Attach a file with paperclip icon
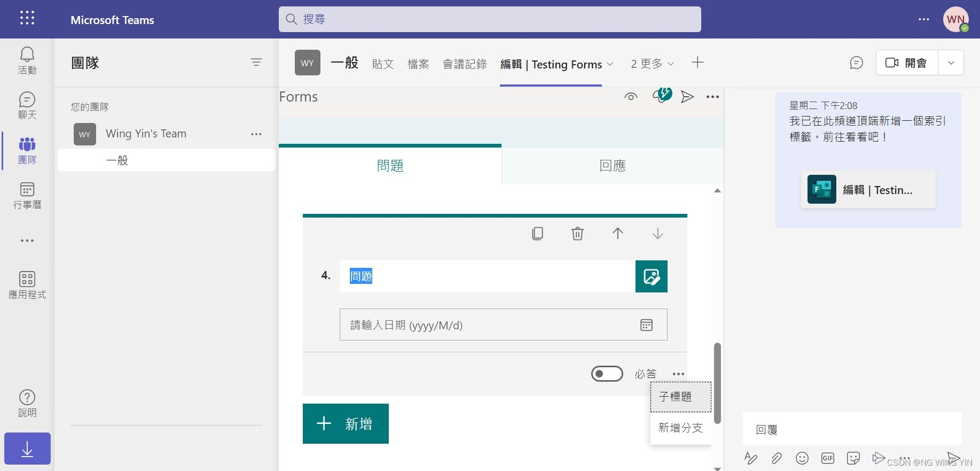The image size is (980, 471). 777,458
